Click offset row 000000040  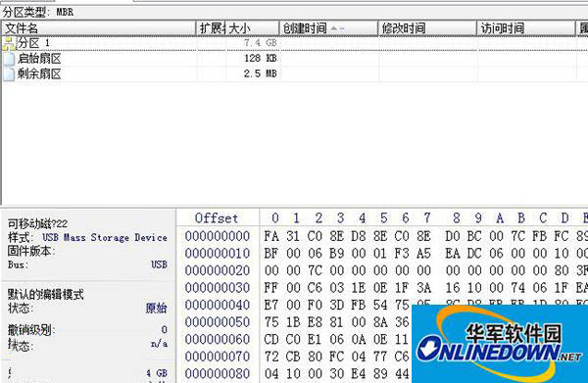point(218,306)
